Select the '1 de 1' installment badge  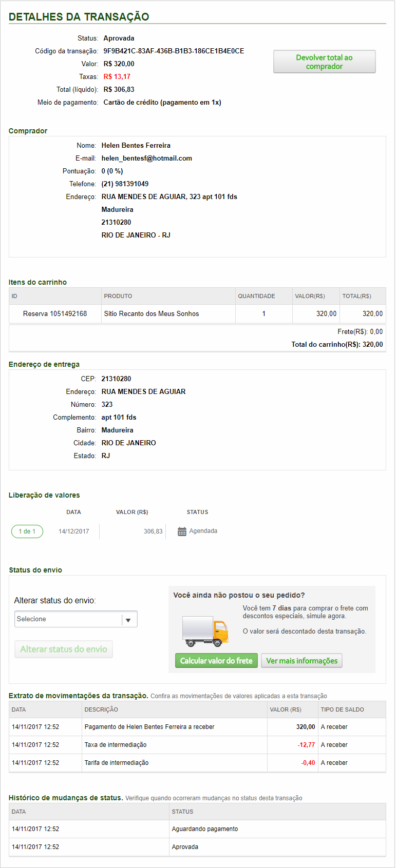27,531
